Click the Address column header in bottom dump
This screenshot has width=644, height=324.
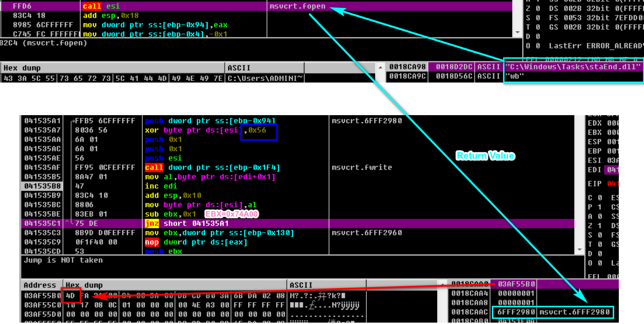(42, 285)
